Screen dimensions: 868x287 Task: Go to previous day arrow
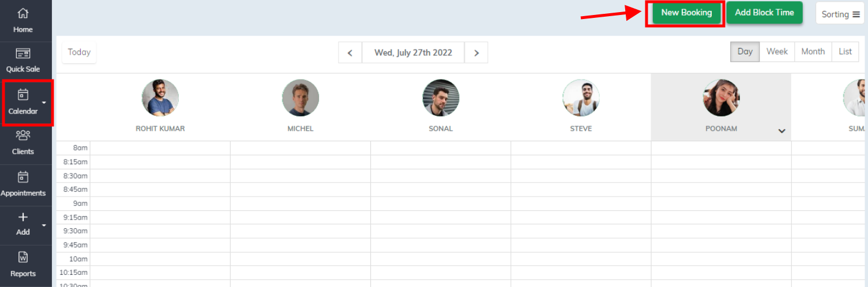pos(350,52)
